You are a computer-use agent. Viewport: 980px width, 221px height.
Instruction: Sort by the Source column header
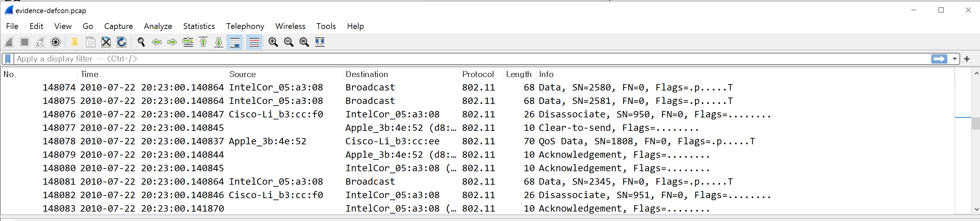(285, 74)
